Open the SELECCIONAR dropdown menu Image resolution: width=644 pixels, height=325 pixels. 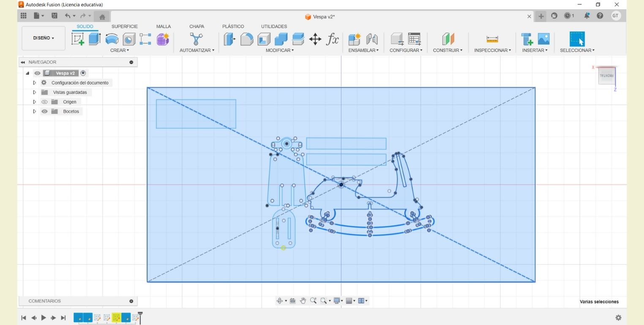pos(577,50)
